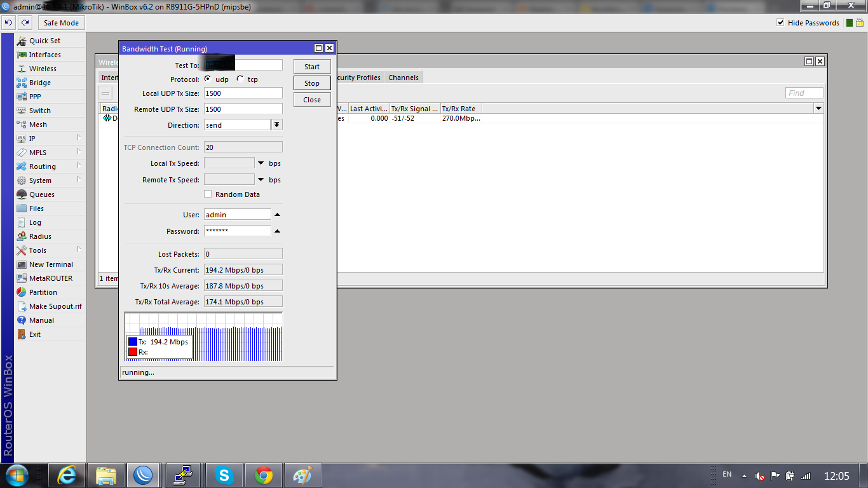
Task: Click the User field containing admin
Action: [238, 215]
